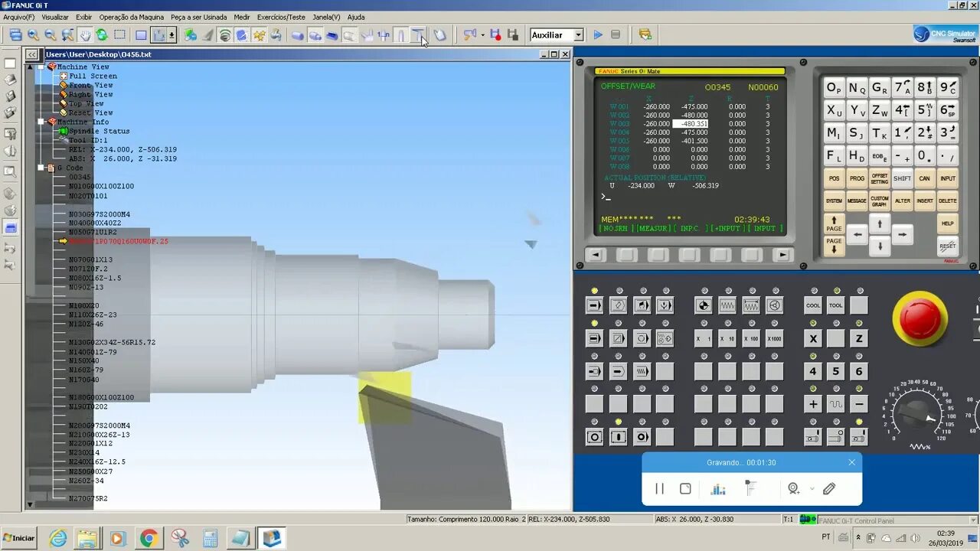Click the zoom out magnifier toolbar icon
The height and width of the screenshot is (551, 980).
click(x=50, y=35)
